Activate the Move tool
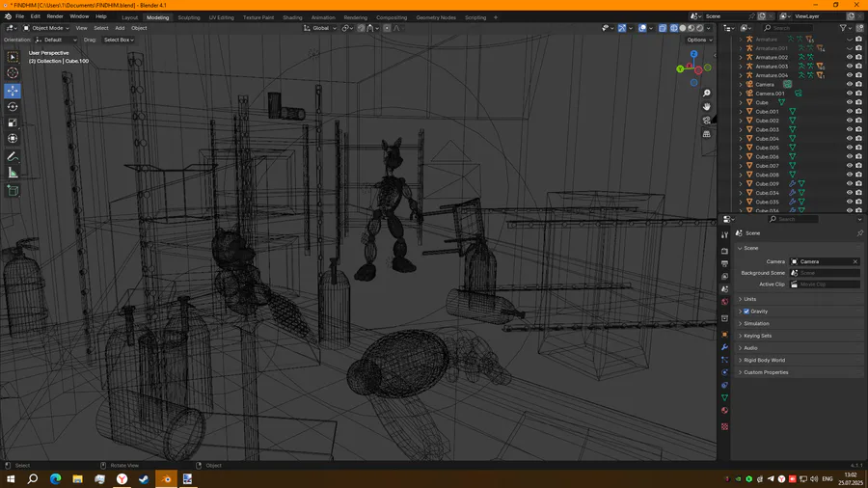This screenshot has width=868, height=488. pos(13,91)
